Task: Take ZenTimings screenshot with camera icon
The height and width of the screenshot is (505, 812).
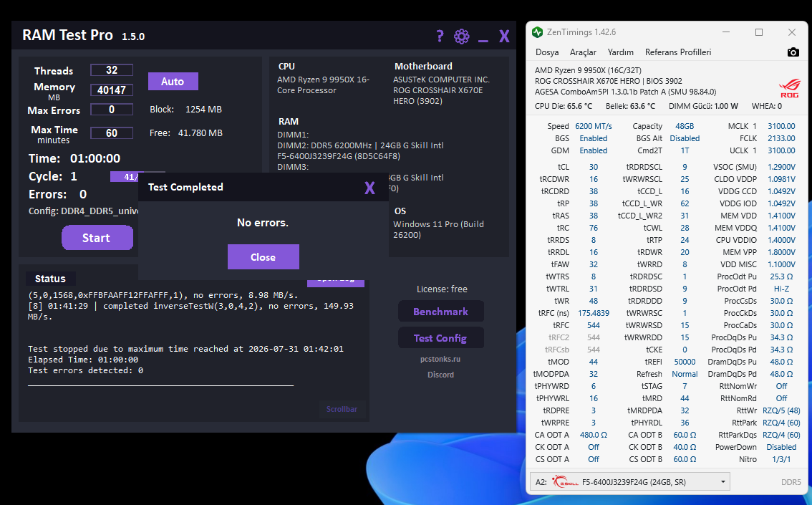Action: (x=793, y=52)
